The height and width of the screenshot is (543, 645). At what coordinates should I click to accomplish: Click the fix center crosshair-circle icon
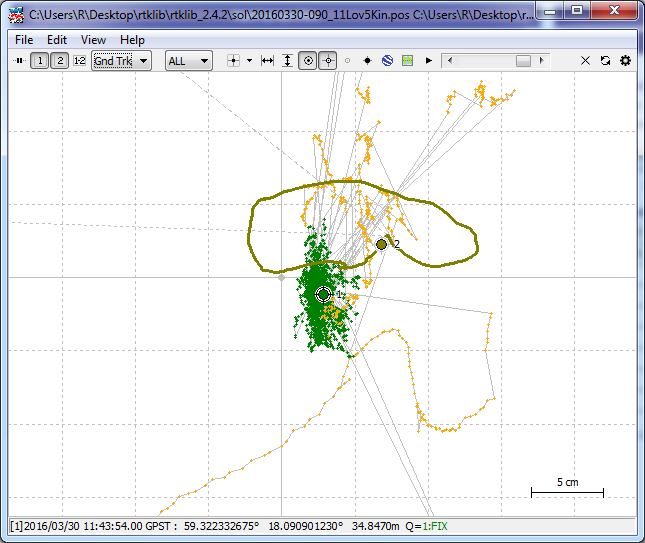click(328, 61)
